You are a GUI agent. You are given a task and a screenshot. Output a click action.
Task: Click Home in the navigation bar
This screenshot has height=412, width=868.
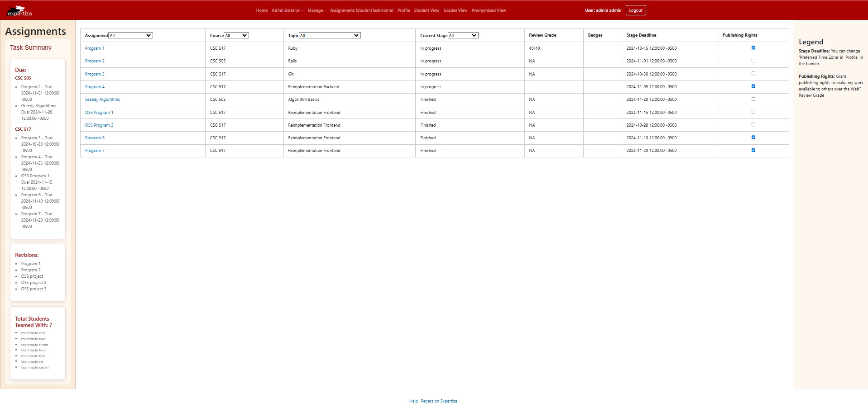261,10
